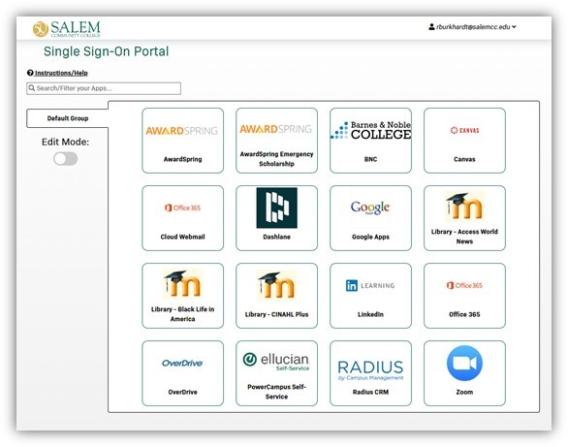568x447 pixels.
Task: Click the question mark help icon
Action: point(30,73)
